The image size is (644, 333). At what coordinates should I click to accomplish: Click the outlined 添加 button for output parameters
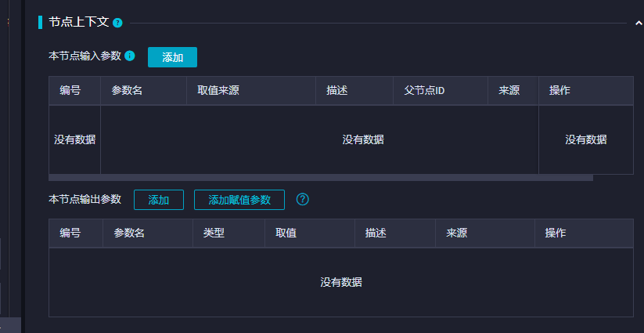coord(159,200)
